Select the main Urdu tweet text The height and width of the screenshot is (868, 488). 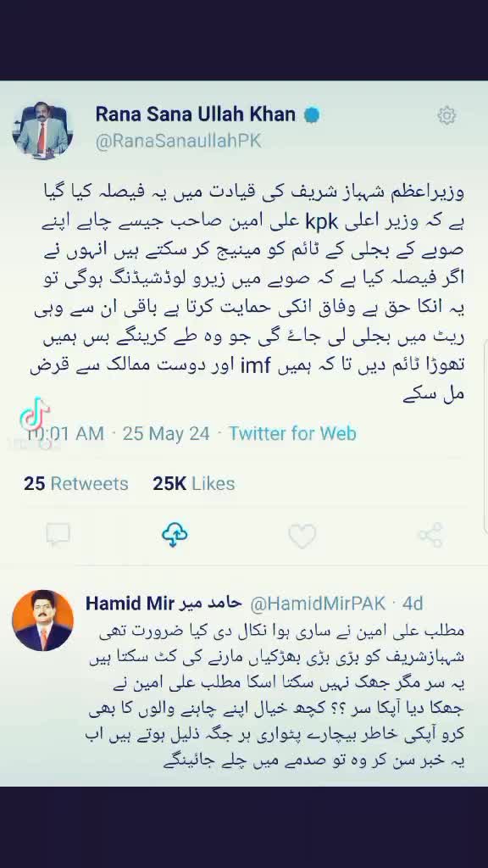247,292
